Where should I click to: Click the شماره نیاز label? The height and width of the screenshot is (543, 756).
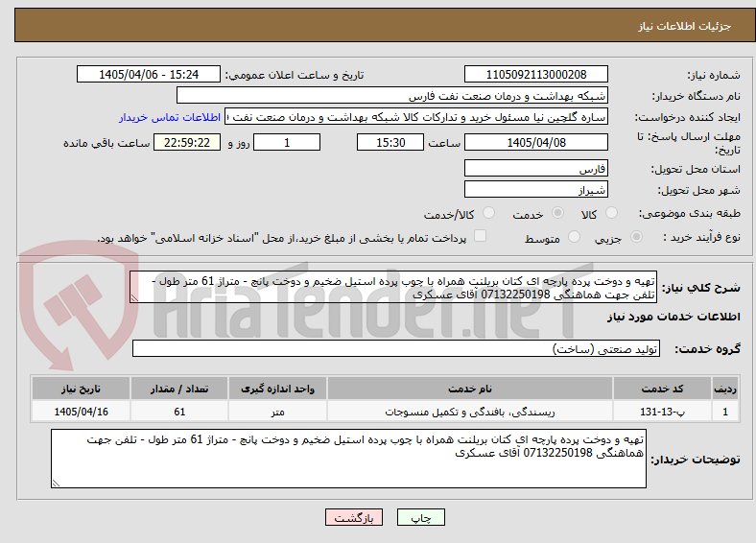click(714, 75)
